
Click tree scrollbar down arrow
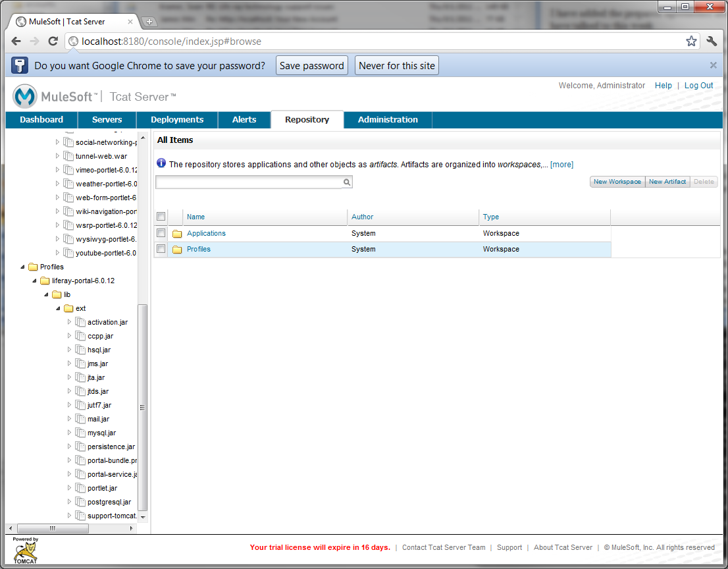[143, 516]
